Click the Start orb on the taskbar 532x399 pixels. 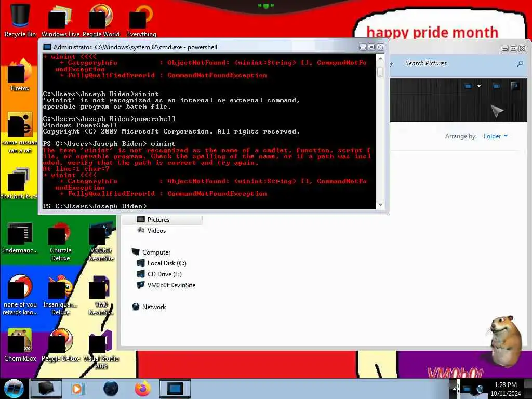pos(14,389)
